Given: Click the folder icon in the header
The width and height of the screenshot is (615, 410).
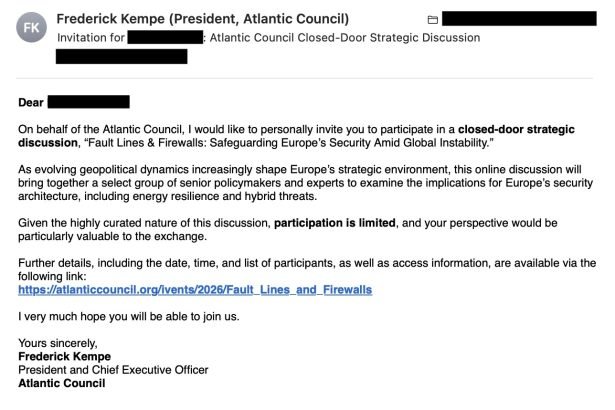Looking at the screenshot, I should 432,19.
